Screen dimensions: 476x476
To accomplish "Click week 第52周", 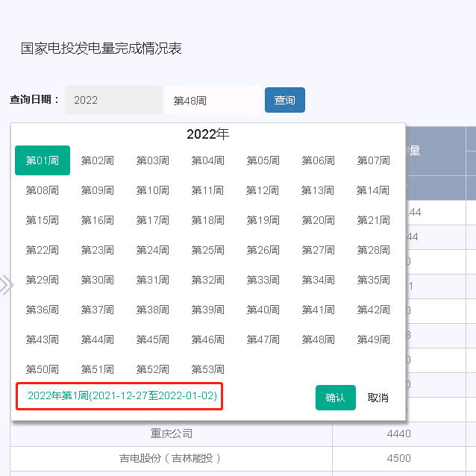I will click(153, 369).
